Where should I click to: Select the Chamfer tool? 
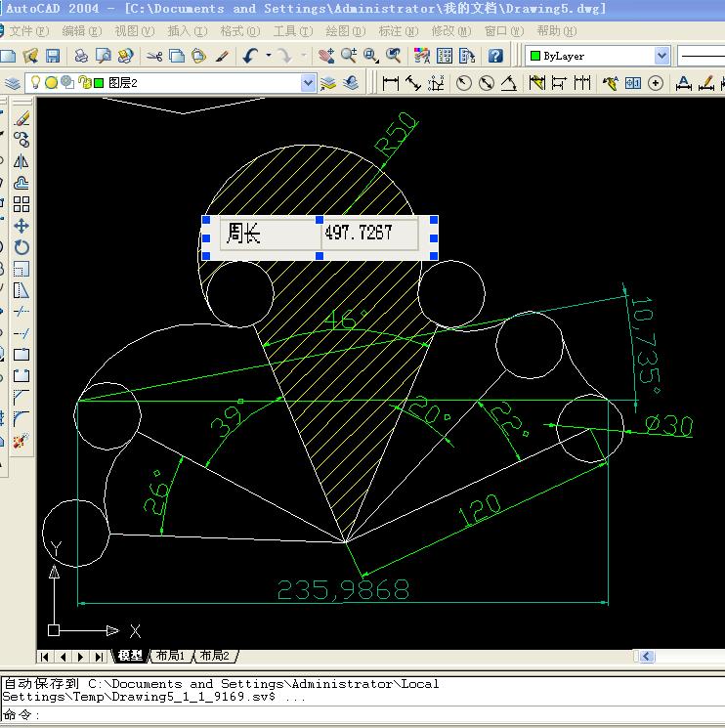(x=21, y=397)
